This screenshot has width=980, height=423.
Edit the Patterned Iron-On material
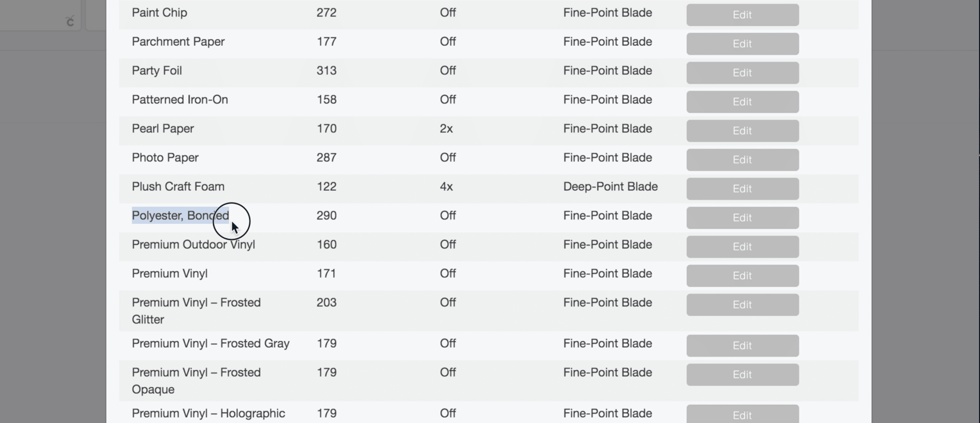742,101
